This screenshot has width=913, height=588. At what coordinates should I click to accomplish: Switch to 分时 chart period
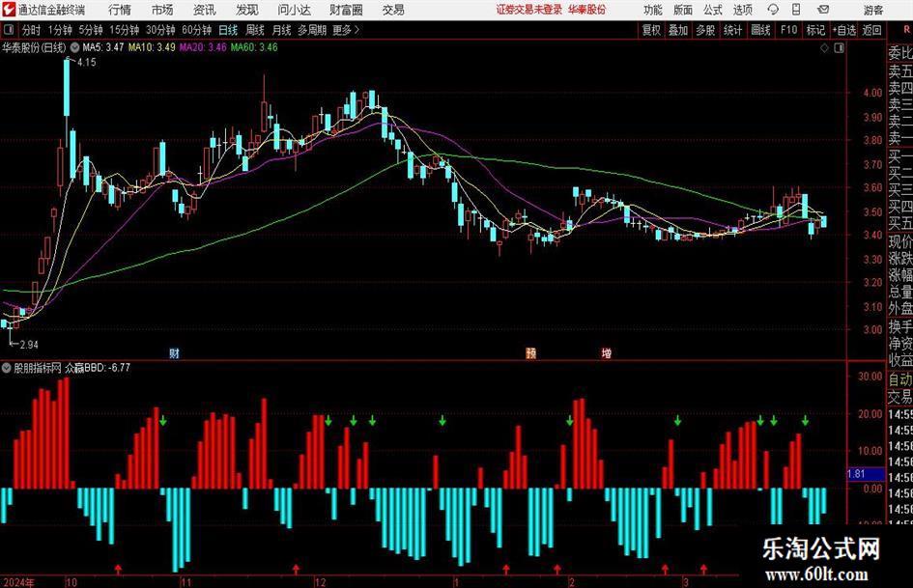click(x=32, y=30)
